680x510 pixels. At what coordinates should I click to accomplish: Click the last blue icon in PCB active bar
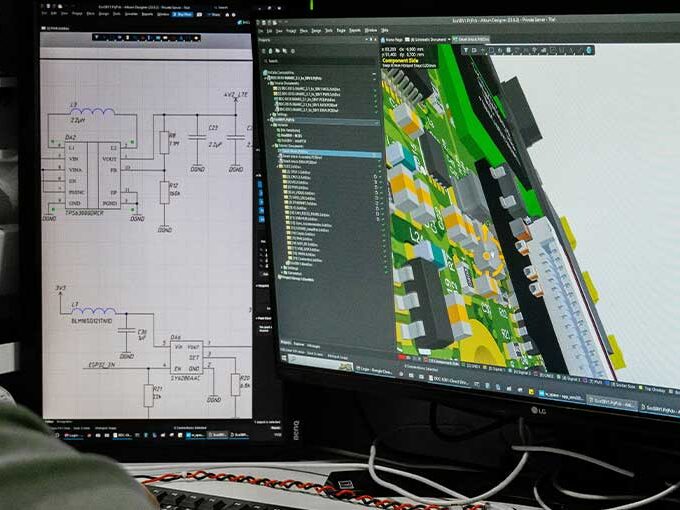click(588, 50)
